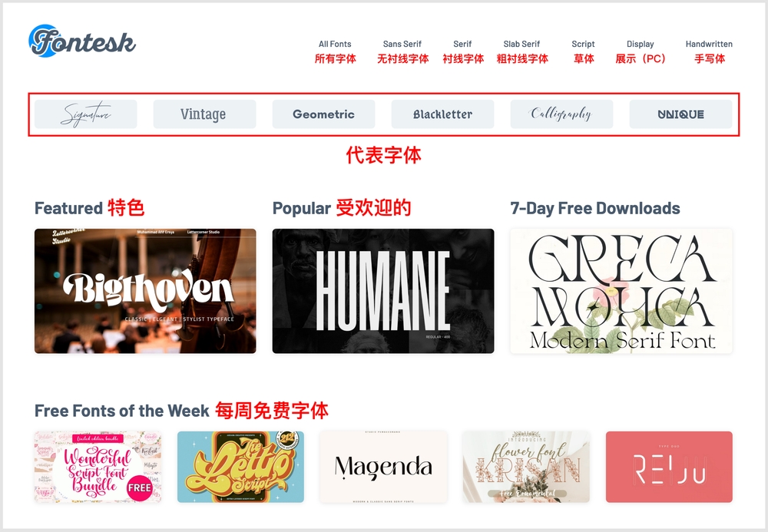
Task: Open the All Fonts menu item
Action: pyautogui.click(x=335, y=44)
